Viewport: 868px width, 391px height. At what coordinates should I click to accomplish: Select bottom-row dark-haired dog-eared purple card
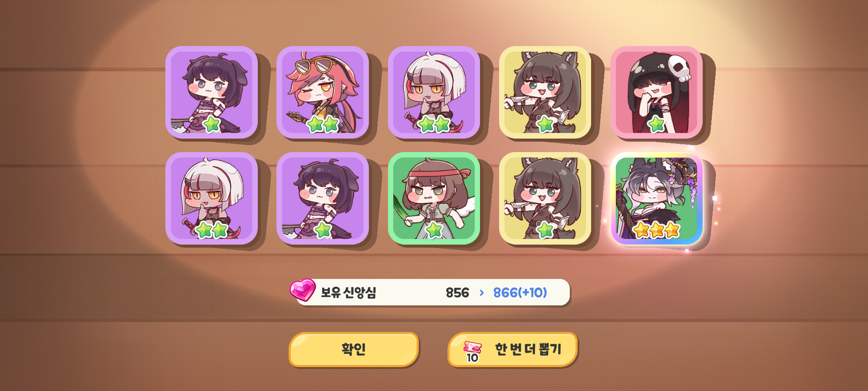(x=322, y=198)
